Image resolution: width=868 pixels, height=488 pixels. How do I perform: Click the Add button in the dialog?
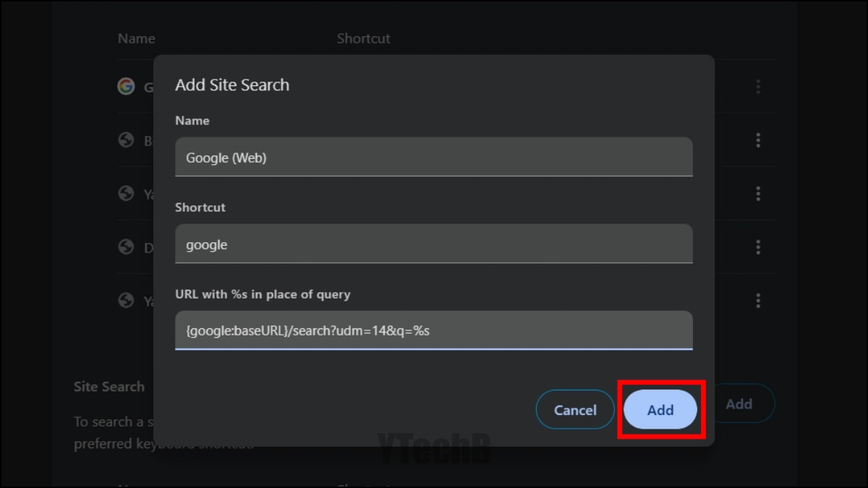pyautogui.click(x=660, y=410)
